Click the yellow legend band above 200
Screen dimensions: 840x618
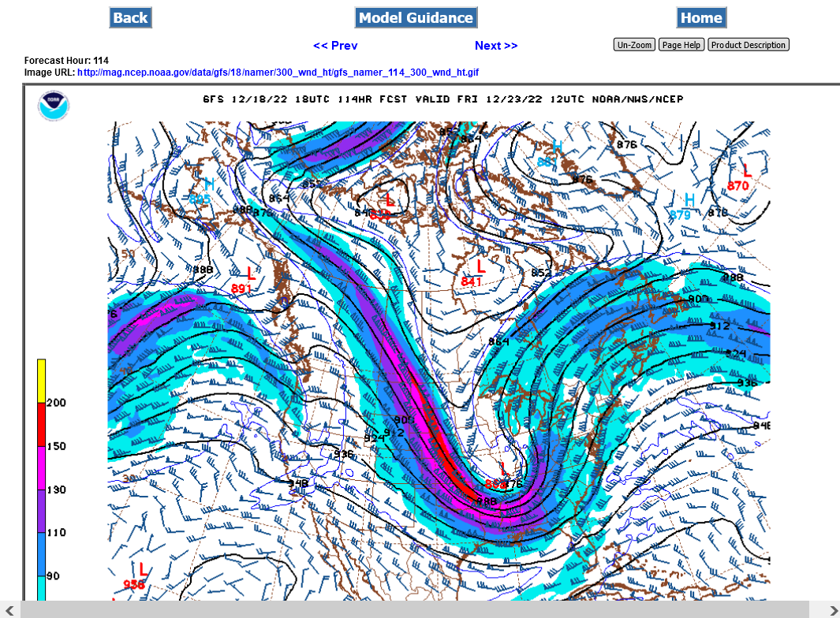coord(41,381)
